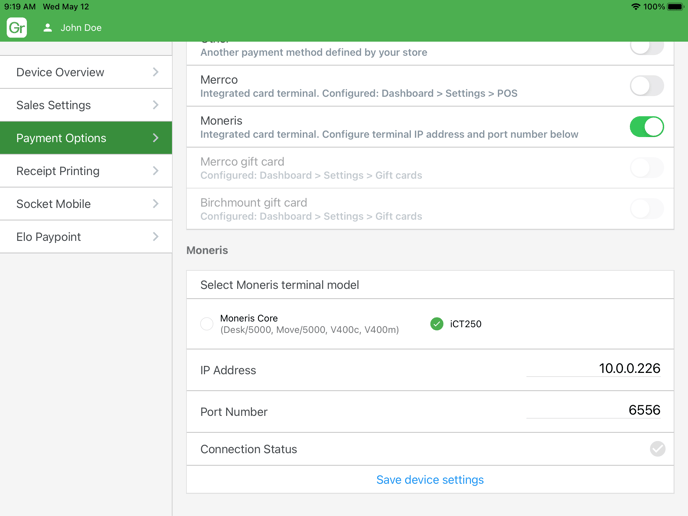Select the Payment Options menu item

point(85,138)
